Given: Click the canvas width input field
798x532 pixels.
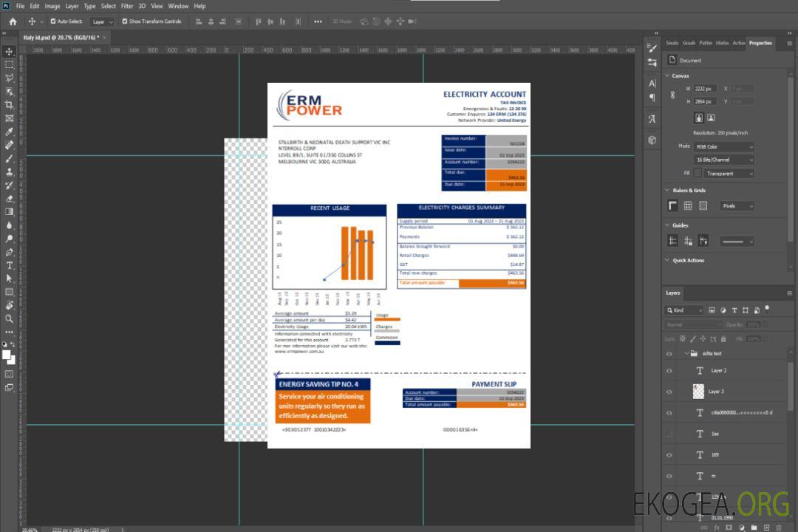Looking at the screenshot, I should tap(705, 89).
